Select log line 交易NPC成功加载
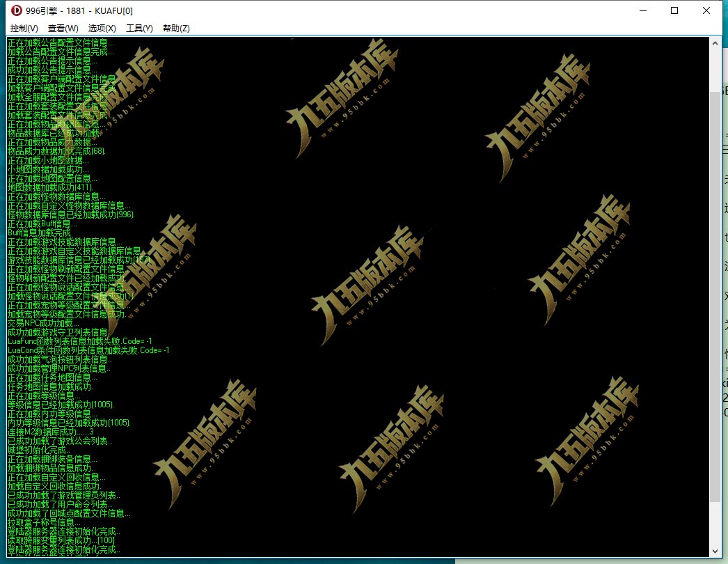 (x=43, y=323)
